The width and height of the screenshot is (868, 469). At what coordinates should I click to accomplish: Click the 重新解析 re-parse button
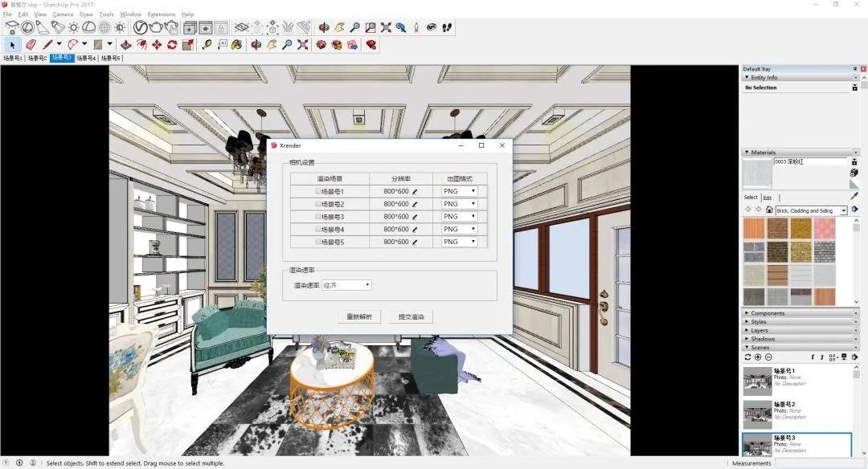[358, 316]
